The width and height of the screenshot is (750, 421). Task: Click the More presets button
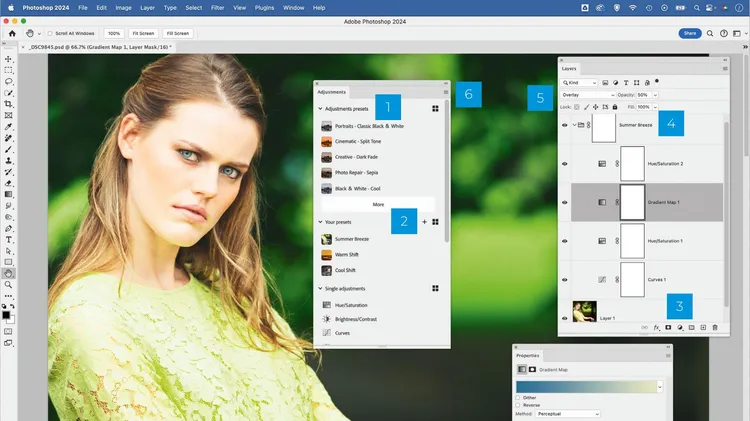click(x=378, y=204)
